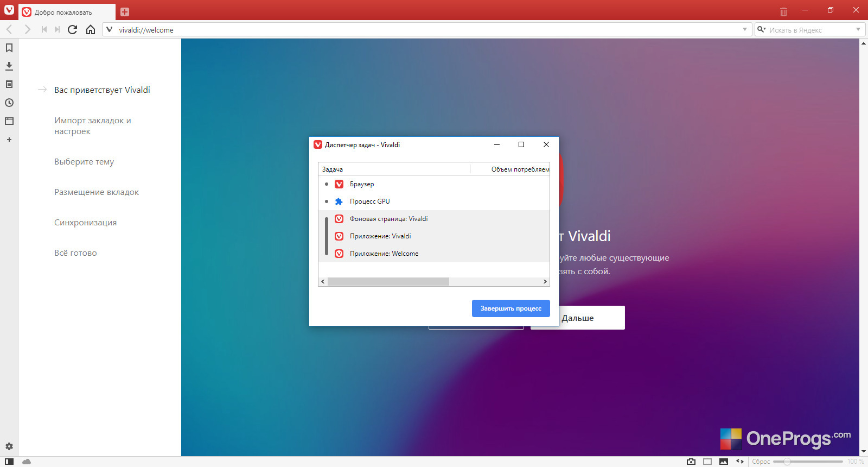Adjust the page zoom slider
868x467 pixels.
point(808,462)
